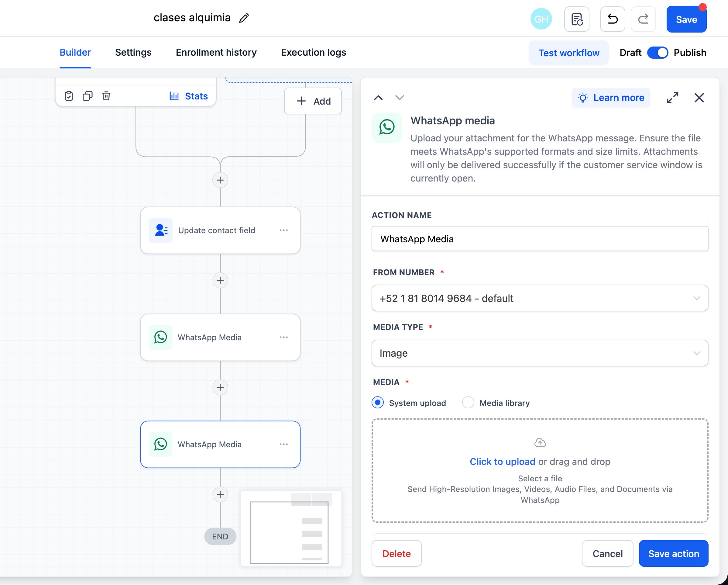Undo the last change
The width and height of the screenshot is (728, 585).
613,19
